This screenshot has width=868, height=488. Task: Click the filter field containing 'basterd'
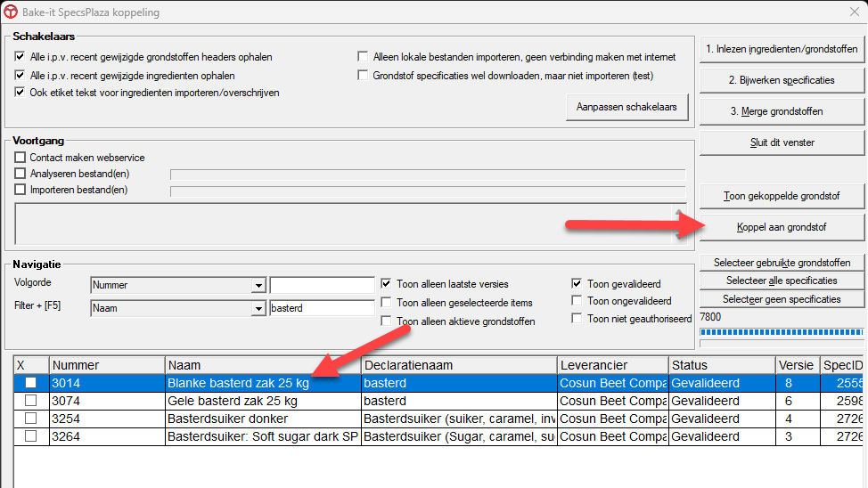(x=323, y=308)
